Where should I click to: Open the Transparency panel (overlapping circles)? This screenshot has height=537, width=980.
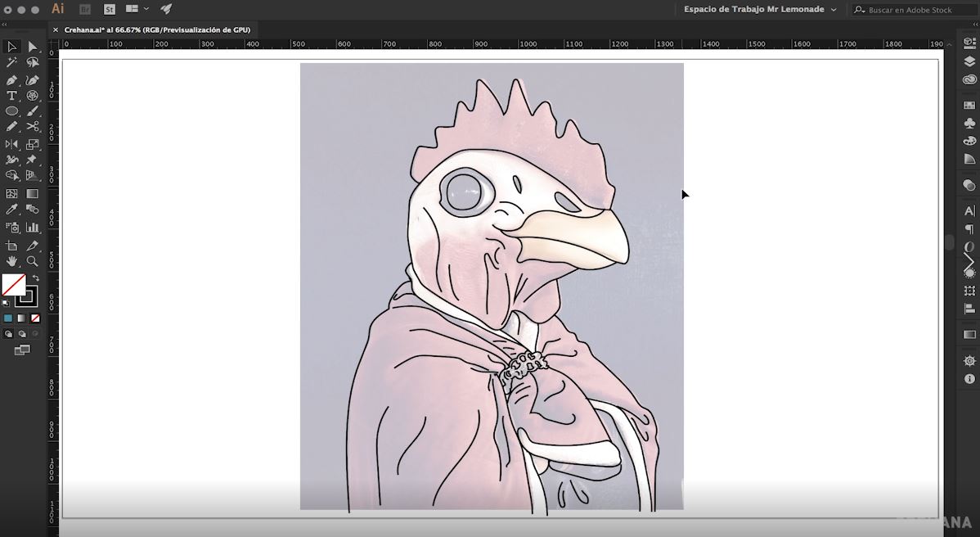969,185
